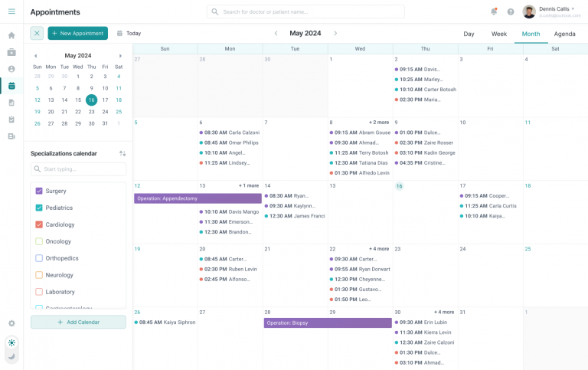Open the settings gear in the sidebar
This screenshot has height=370, width=588.
pos(11,323)
